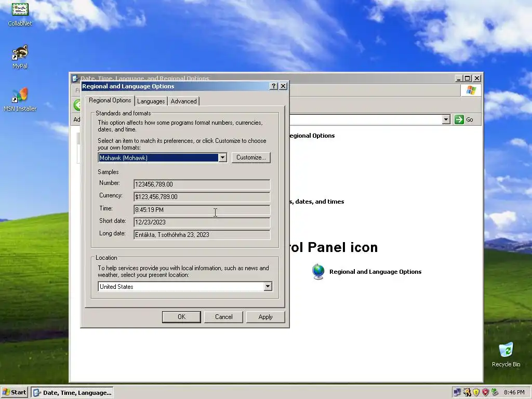Screen dimensions: 532x399
Task: Expand the Mohawk (Mohawk) format dropdown
Action: (222, 158)
